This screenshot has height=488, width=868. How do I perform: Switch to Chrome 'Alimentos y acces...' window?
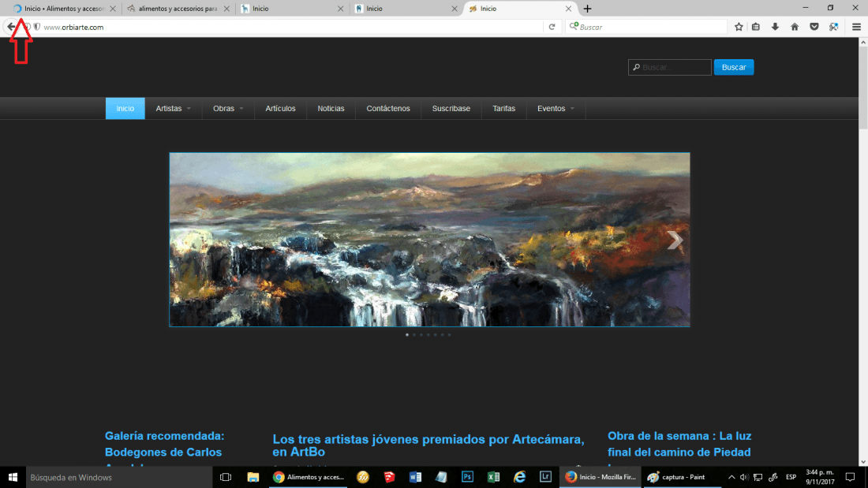pos(309,477)
